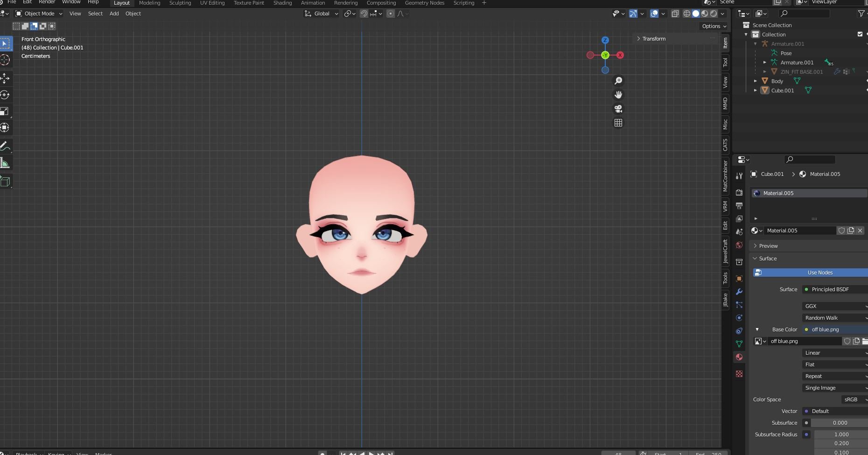
Task: Adjust the Subsurface value slider
Action: point(840,423)
